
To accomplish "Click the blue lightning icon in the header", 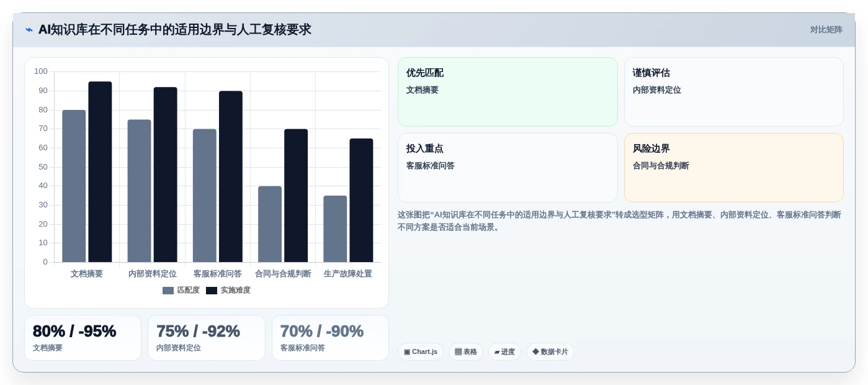I will 29,30.
